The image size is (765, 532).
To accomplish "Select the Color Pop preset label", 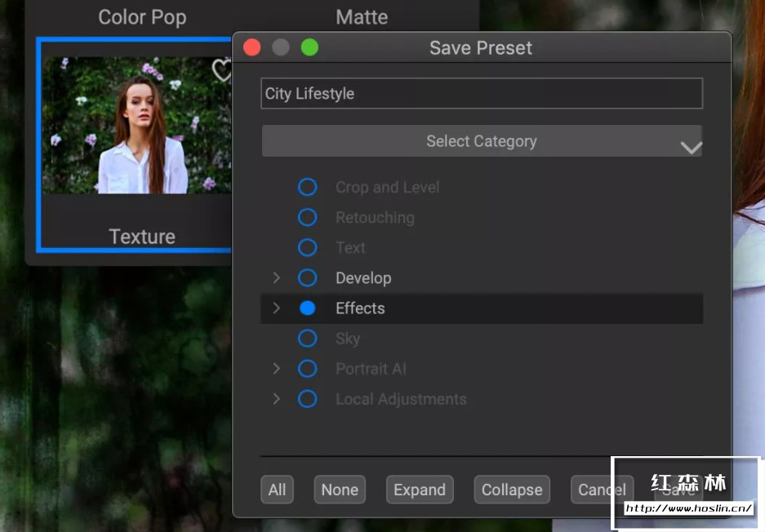I will (142, 17).
